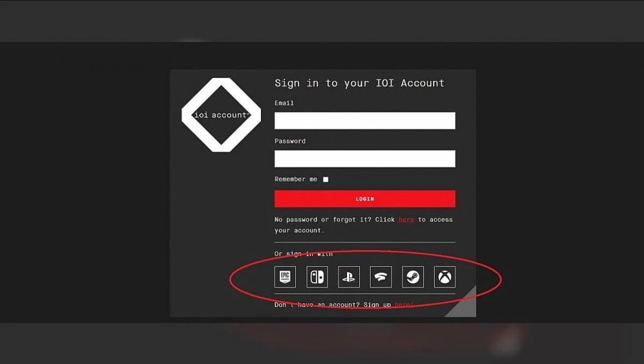
Task: Sign in using the Stadia icon
Action: coord(381,277)
